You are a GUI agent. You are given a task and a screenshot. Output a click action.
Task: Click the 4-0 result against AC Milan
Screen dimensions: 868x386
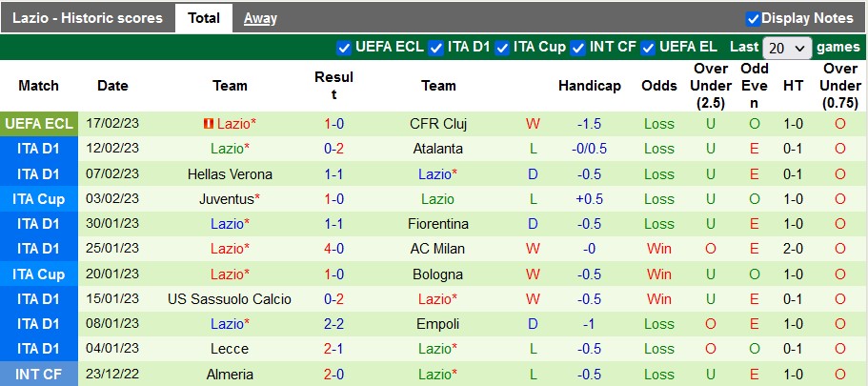[333, 249]
